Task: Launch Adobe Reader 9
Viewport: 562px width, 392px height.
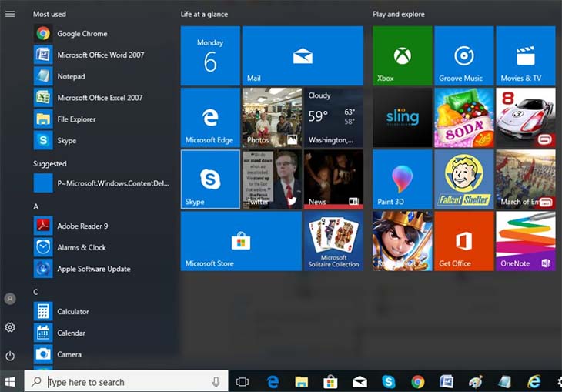Action: point(104,226)
